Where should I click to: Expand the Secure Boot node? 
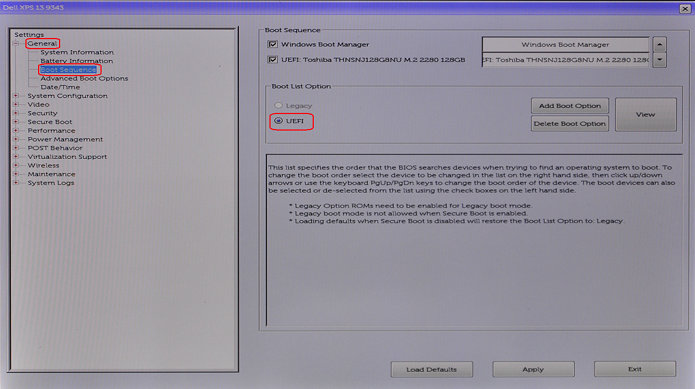[16, 122]
